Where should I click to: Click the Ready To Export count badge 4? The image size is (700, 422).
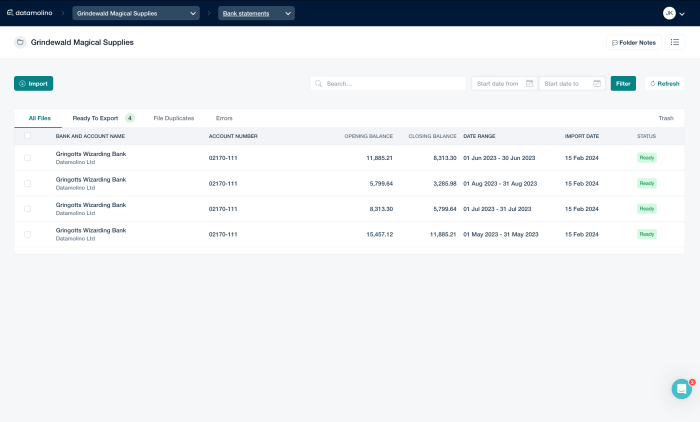pos(129,118)
